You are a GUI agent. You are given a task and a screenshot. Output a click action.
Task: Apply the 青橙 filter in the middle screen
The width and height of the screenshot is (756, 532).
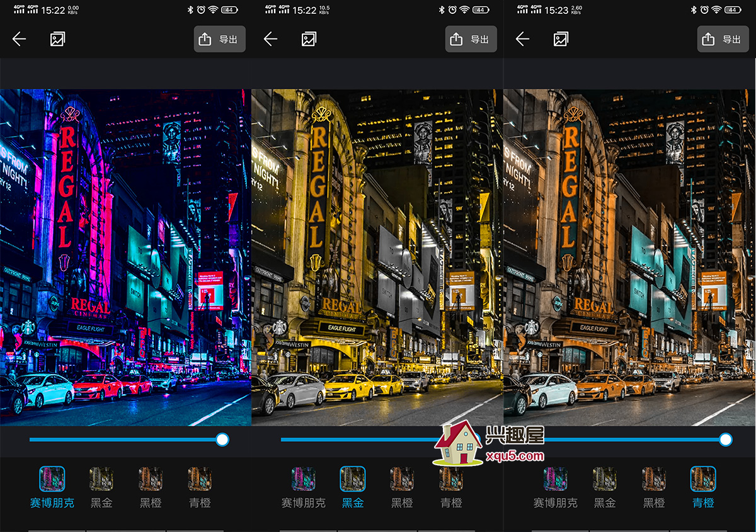point(451,487)
